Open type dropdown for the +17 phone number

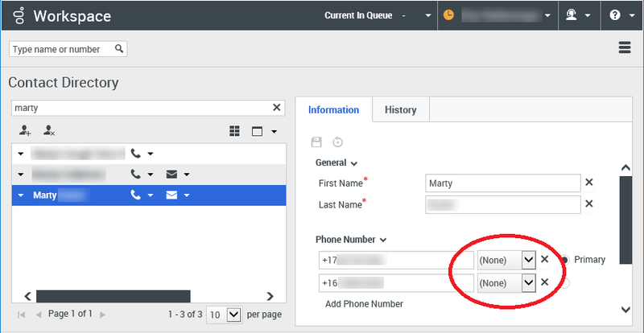click(528, 260)
